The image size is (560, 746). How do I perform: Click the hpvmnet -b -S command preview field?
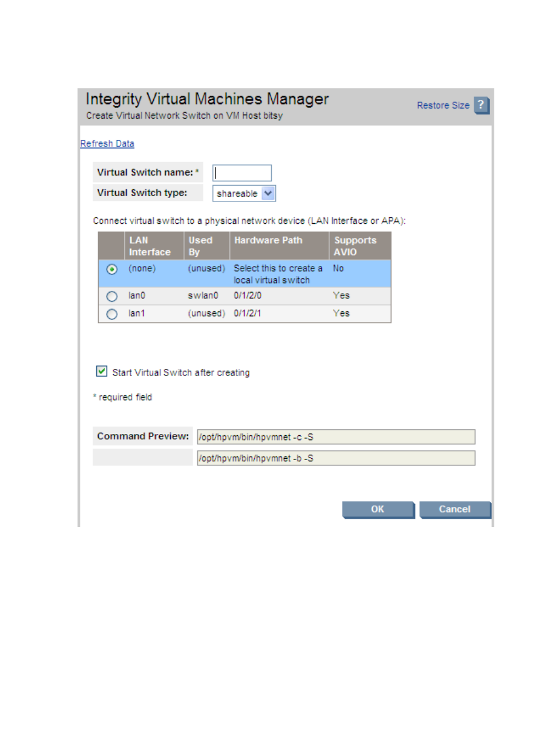[x=336, y=458]
